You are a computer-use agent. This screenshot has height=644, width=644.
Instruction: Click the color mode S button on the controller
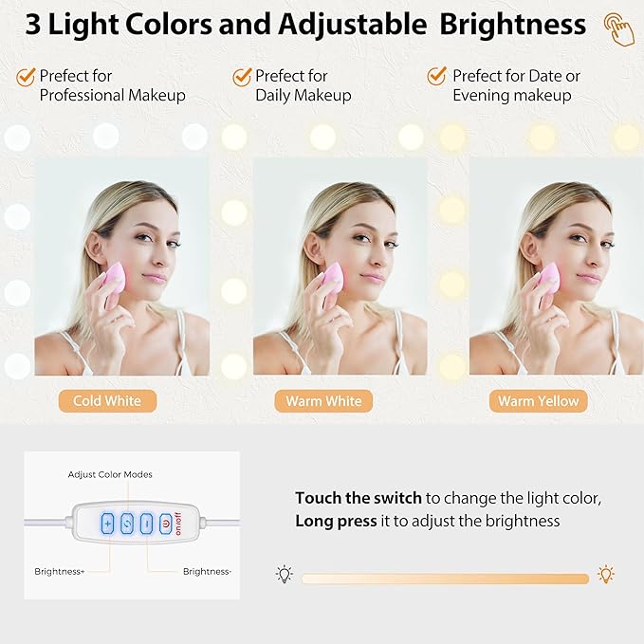[x=127, y=524]
